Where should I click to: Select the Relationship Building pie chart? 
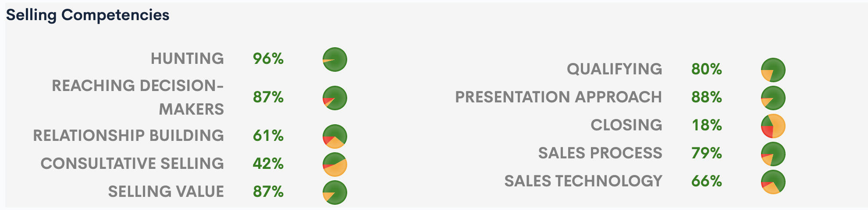tap(335, 136)
